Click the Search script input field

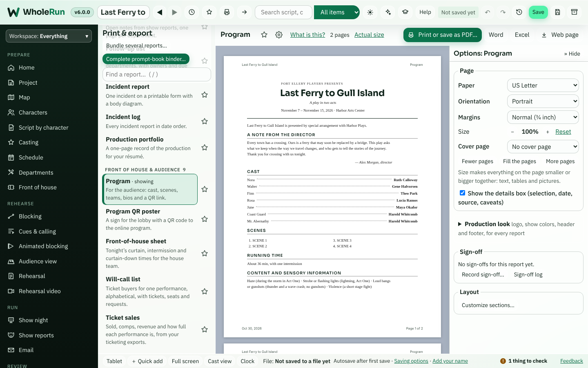[283, 12]
